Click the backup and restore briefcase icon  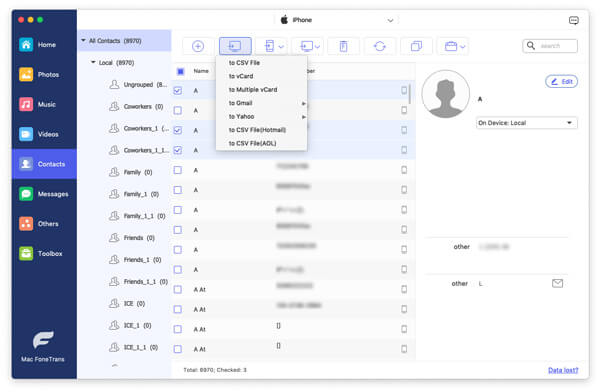pyautogui.click(x=451, y=46)
